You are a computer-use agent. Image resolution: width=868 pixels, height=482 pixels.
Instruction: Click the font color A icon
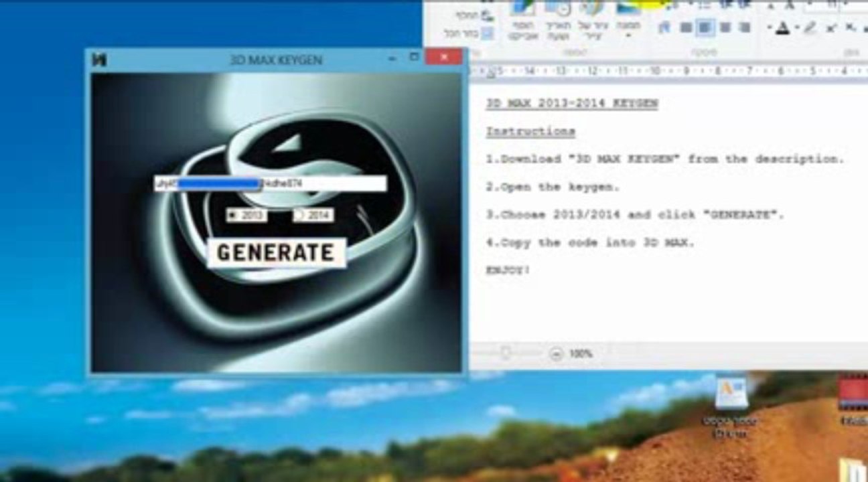tap(782, 27)
